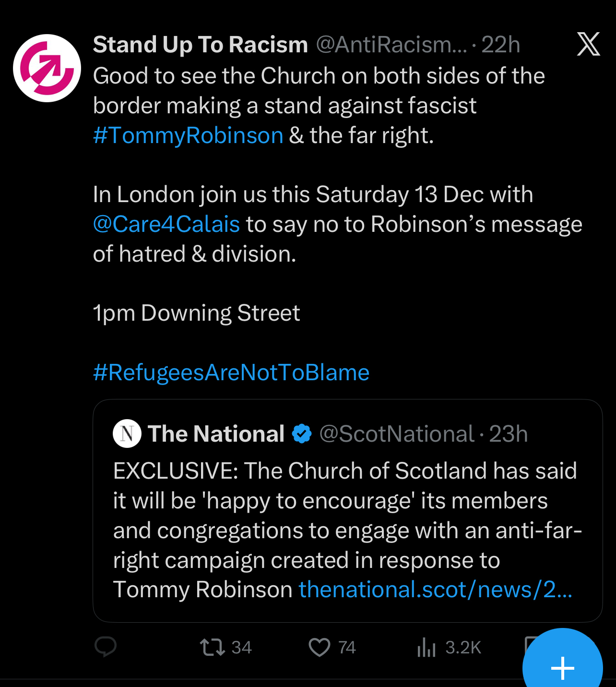
Task: Click the X logo icon at top right
Action: tap(588, 44)
